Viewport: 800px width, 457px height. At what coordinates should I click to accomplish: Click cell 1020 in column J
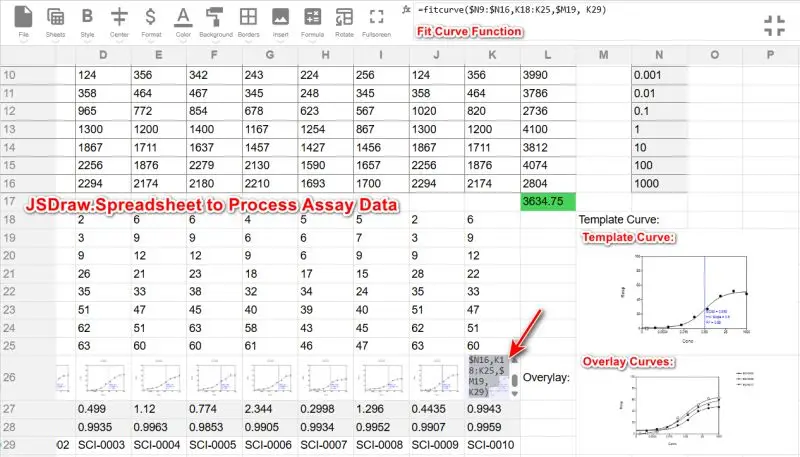click(x=437, y=111)
